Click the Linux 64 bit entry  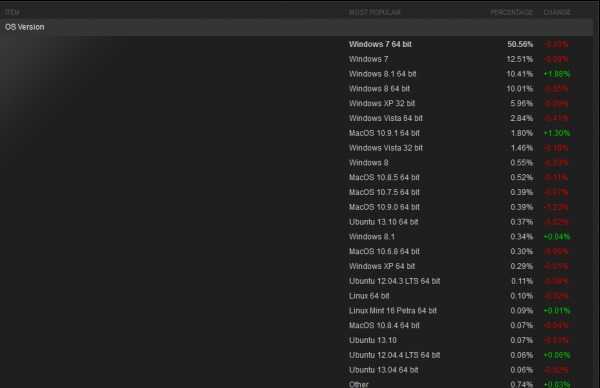pos(369,296)
